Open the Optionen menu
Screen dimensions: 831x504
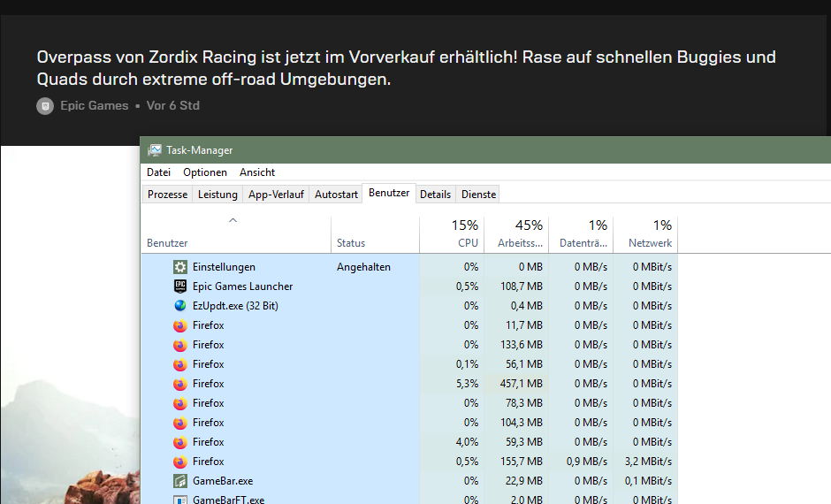pos(205,172)
